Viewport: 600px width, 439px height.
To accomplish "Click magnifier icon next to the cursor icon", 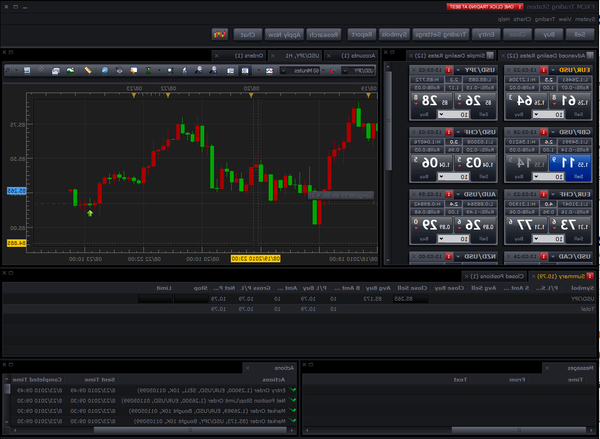I will pyautogui.click(x=199, y=71).
